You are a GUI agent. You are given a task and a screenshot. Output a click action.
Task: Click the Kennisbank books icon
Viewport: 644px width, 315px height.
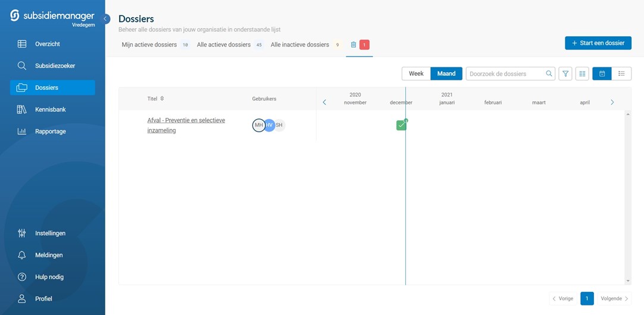point(22,110)
